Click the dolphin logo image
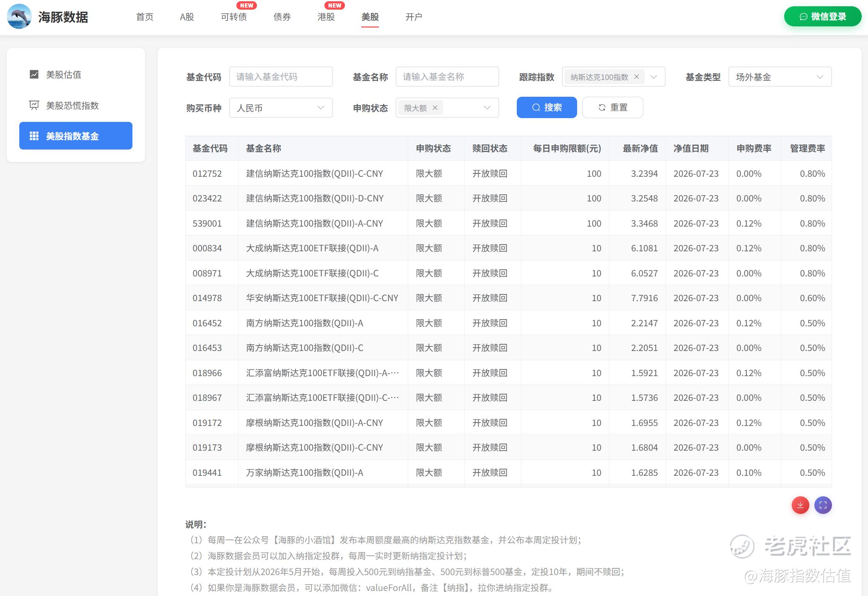Viewport: 868px width, 596px height. pos(19,16)
